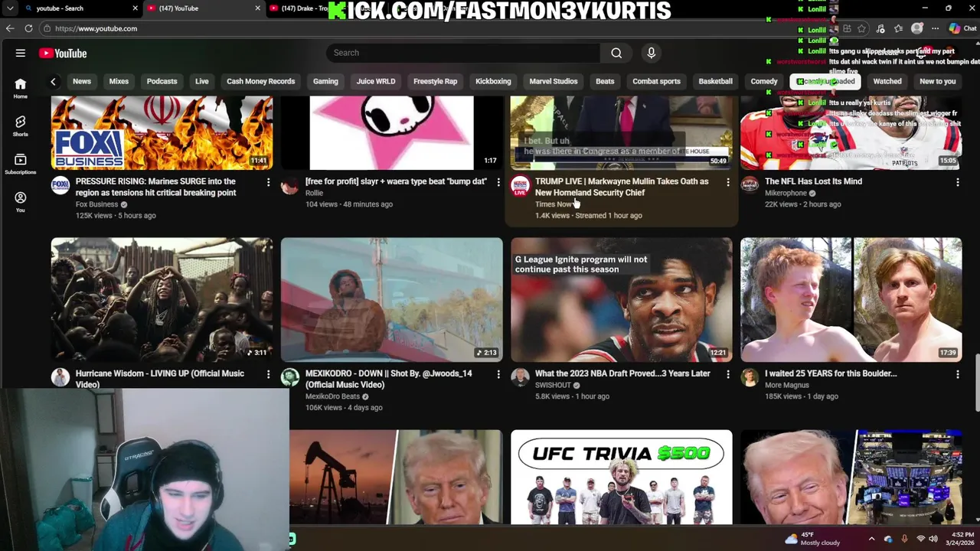This screenshot has width=980, height=551.
Task: Select the Freestyle Rap chip
Action: tap(435, 81)
